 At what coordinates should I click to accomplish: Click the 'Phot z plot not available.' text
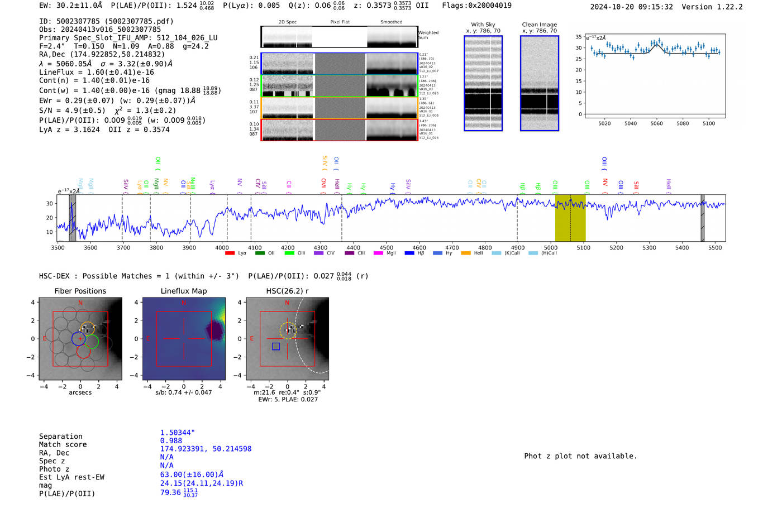(580, 456)
